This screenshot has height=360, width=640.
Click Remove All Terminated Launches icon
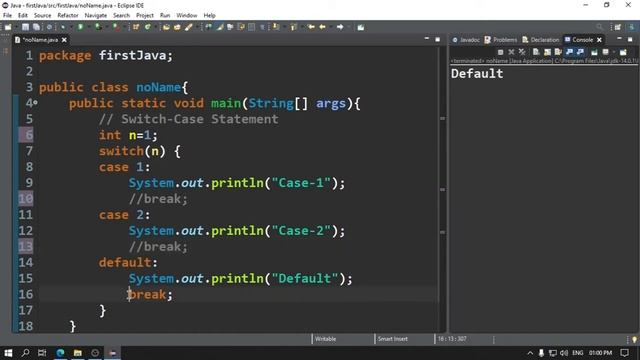pyautogui.click(x=522, y=52)
